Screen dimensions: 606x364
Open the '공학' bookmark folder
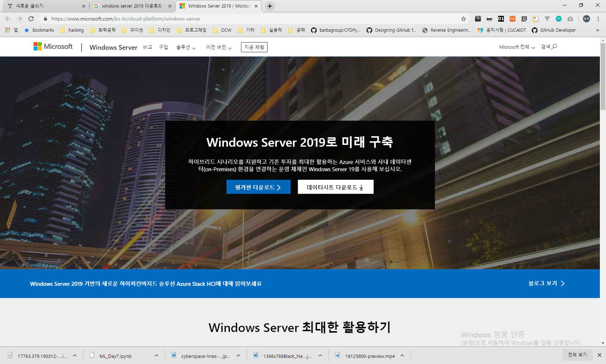pyautogui.click(x=297, y=30)
